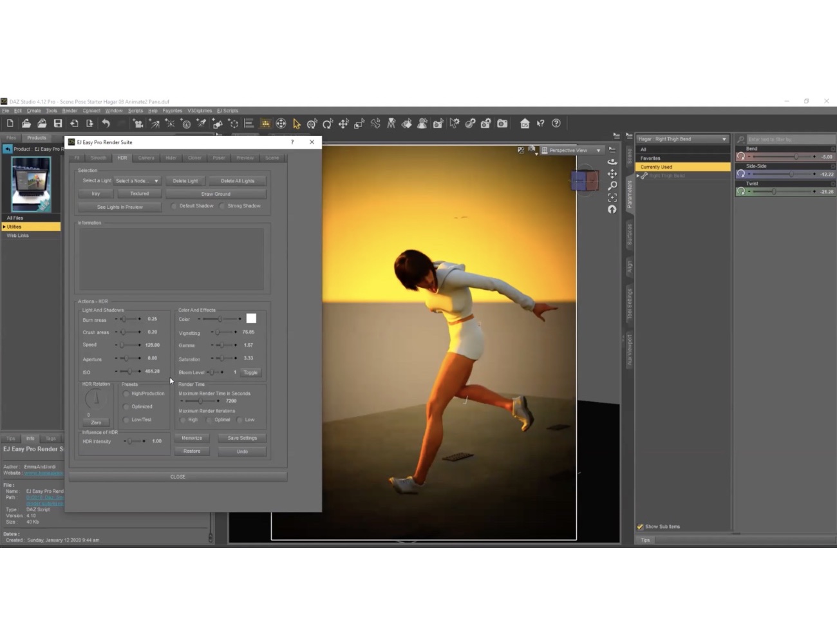Open the Render menu

point(69,110)
